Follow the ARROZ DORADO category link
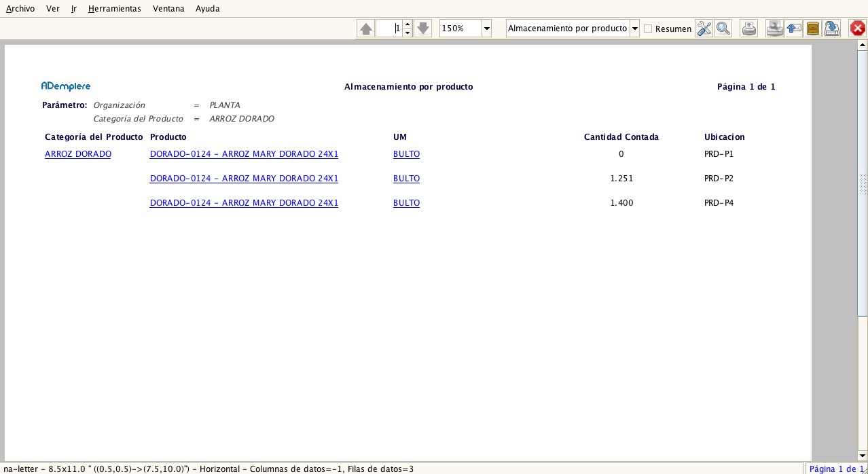The width and height of the screenshot is (868, 474). [78, 154]
